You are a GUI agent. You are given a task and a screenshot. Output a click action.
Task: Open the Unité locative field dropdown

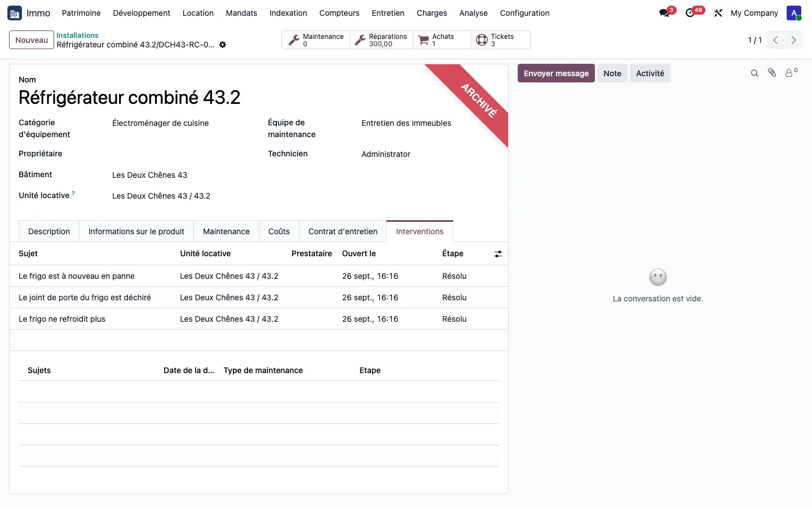pos(180,196)
